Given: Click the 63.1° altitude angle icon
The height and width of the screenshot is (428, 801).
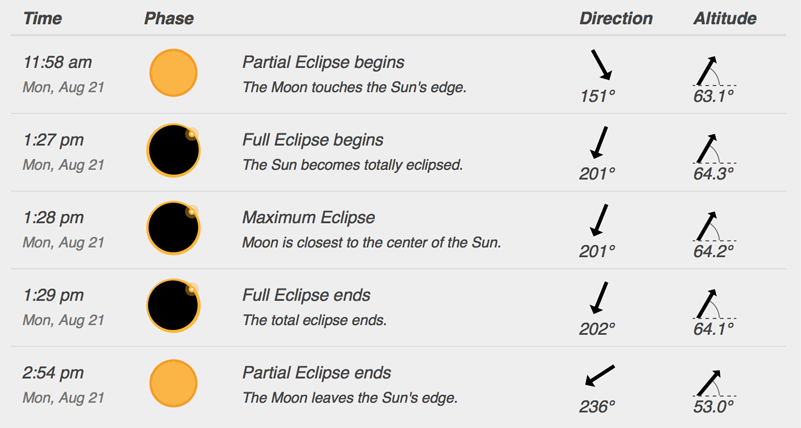Looking at the screenshot, I should [714, 71].
